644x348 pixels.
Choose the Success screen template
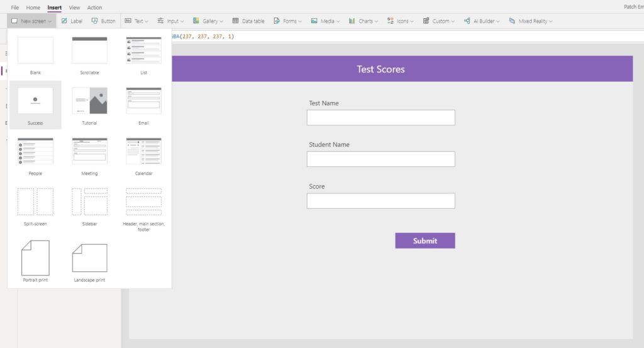(x=35, y=105)
